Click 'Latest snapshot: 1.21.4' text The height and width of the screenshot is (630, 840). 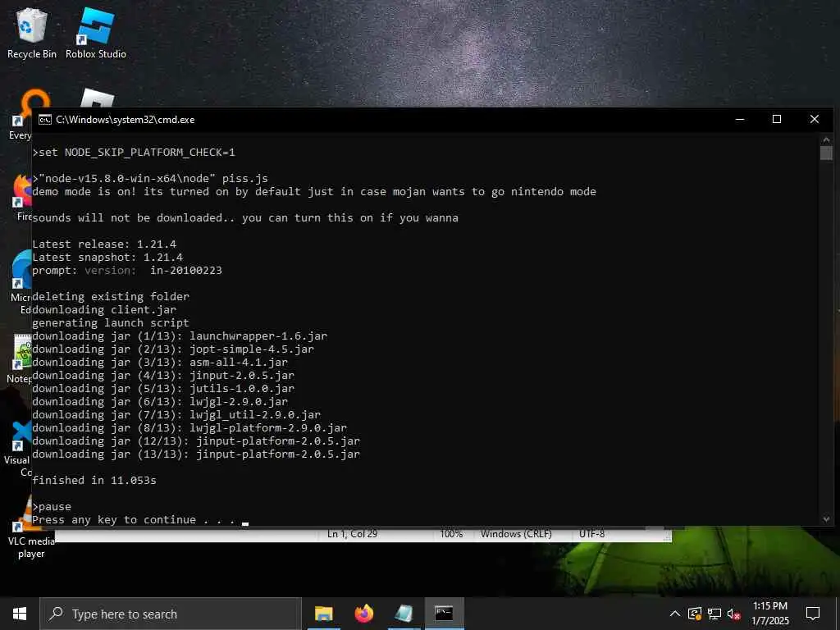(x=107, y=257)
